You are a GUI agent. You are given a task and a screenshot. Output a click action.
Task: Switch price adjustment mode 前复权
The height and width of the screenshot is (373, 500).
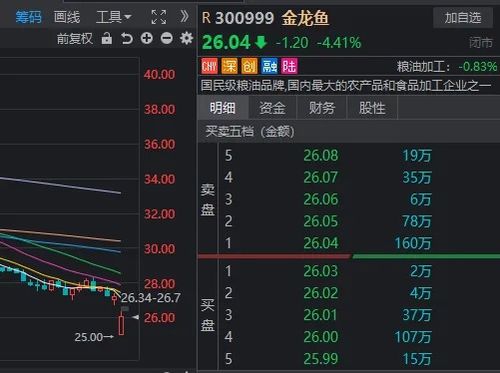pyautogui.click(x=74, y=39)
